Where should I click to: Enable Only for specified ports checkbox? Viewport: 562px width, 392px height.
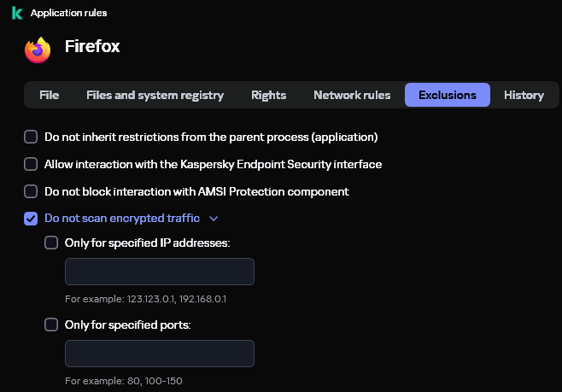51,325
